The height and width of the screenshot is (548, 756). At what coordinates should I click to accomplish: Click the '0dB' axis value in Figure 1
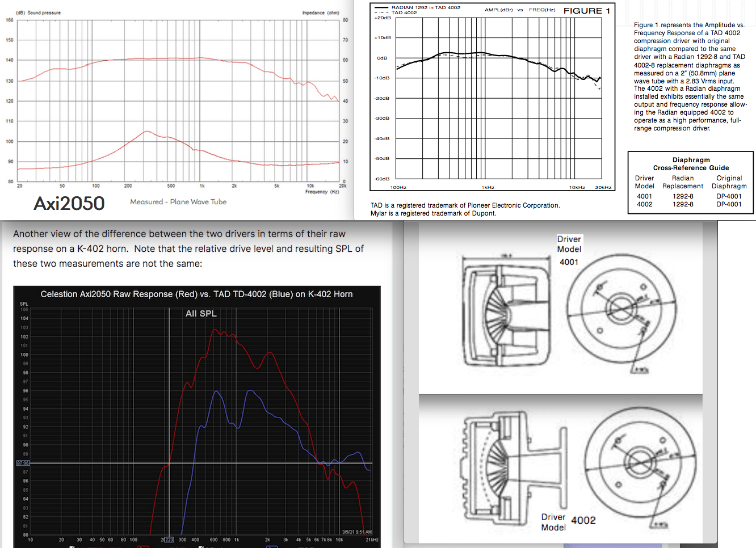(383, 58)
